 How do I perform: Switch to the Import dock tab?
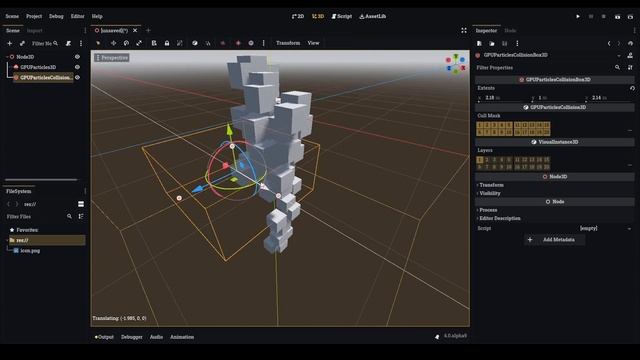34,31
